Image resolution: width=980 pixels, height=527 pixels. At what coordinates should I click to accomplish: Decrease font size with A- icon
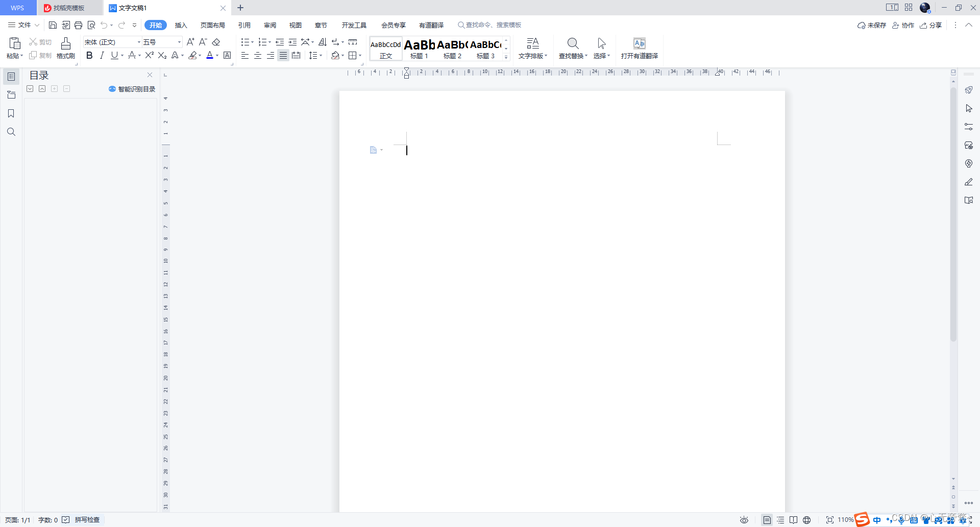pos(203,42)
